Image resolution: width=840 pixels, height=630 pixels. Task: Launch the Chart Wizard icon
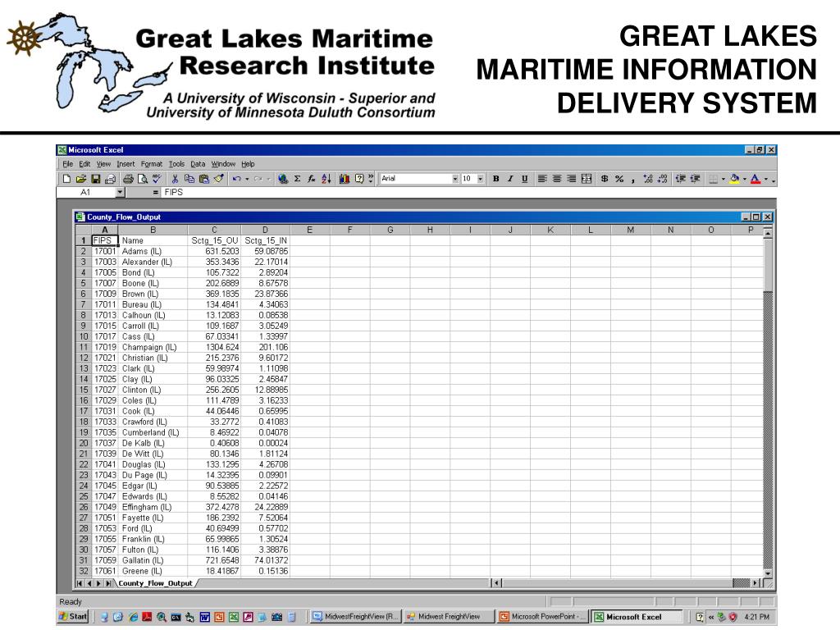(344, 179)
